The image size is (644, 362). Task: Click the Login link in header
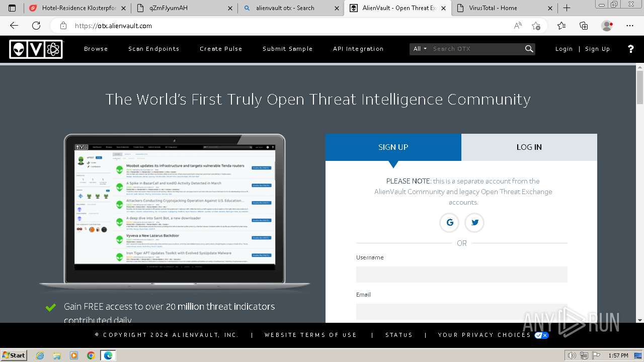click(564, 49)
